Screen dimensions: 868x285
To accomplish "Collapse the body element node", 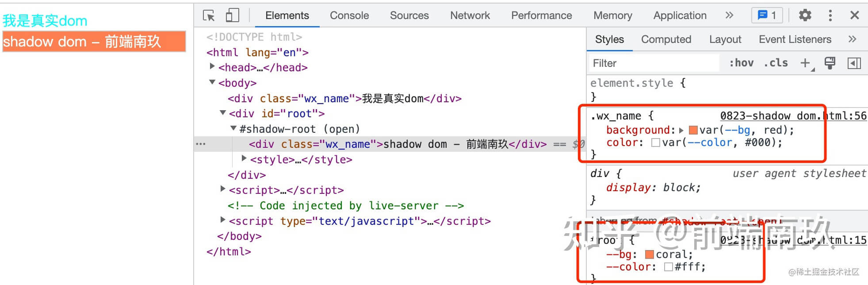I will tap(212, 82).
